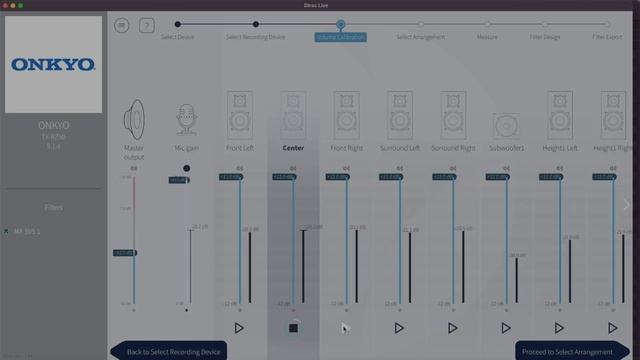The image size is (640, 360).
Task: Mute the Surround Right channel
Action: tap(453, 168)
